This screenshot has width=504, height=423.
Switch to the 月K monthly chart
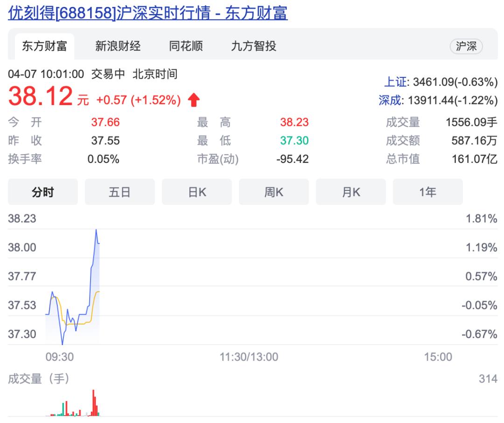click(x=350, y=191)
